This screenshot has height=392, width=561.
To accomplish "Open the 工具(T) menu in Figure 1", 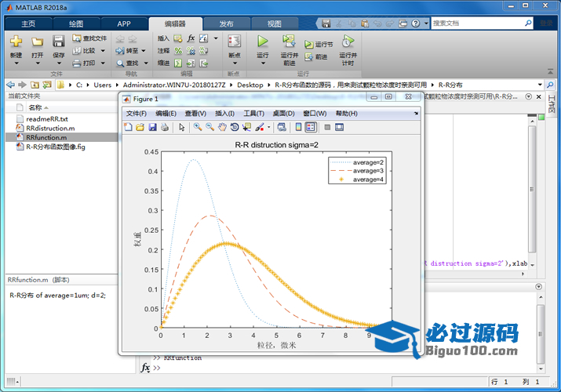I will coord(253,114).
